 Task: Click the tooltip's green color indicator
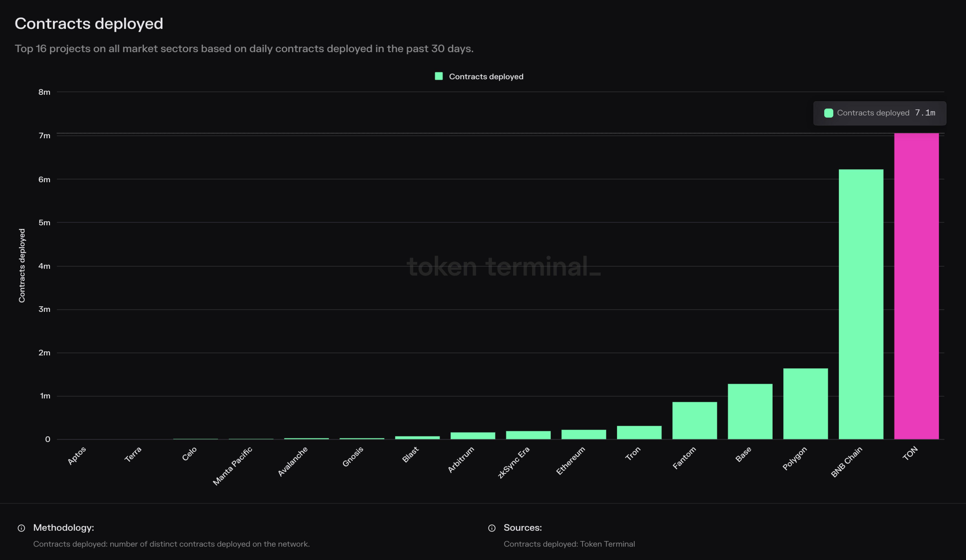point(828,113)
